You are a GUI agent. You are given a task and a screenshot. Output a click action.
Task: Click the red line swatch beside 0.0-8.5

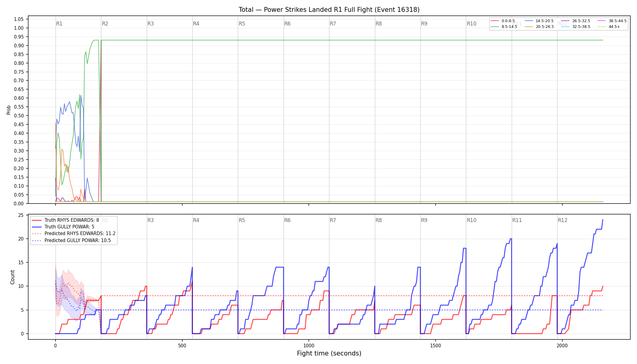click(x=495, y=21)
